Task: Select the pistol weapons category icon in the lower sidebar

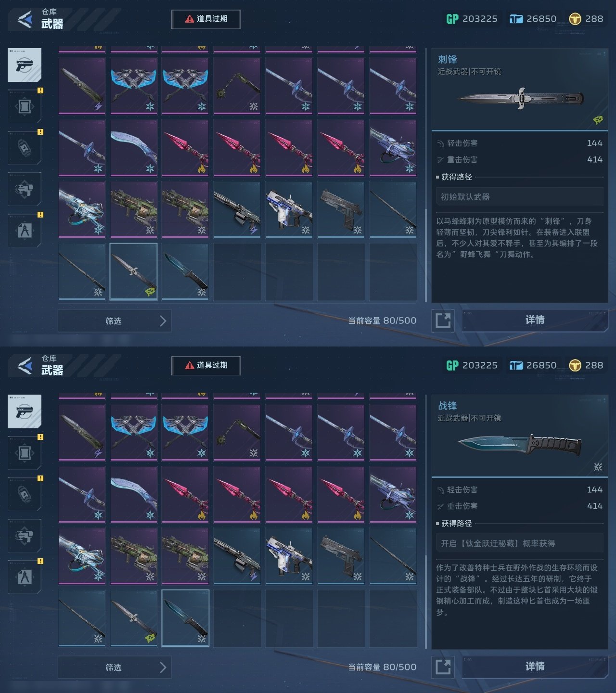Action: click(x=25, y=411)
